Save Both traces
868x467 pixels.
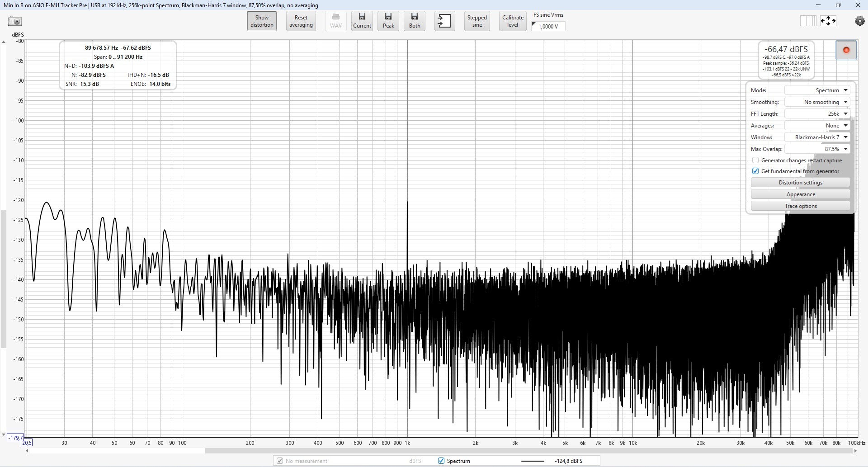(x=415, y=21)
